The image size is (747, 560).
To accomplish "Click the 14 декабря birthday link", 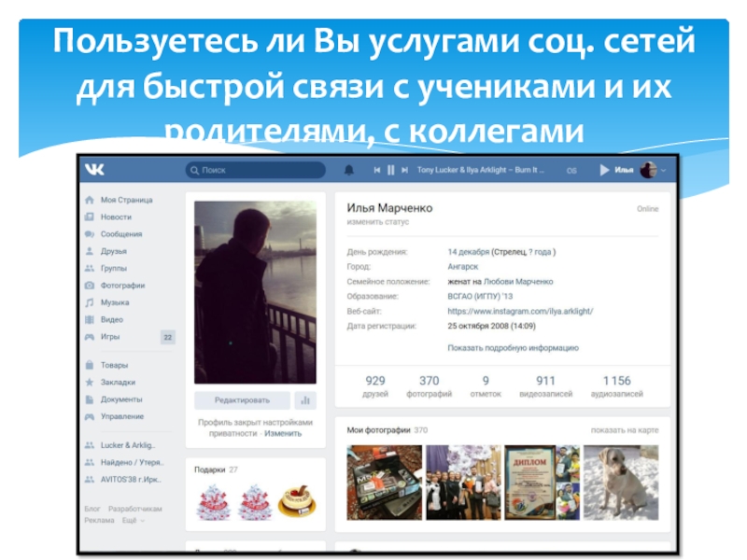I will (x=469, y=252).
